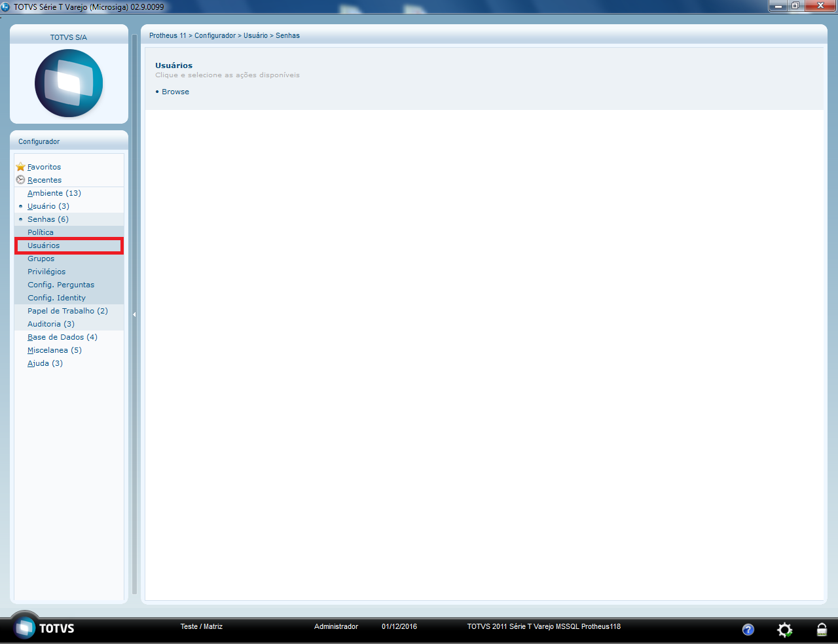Open the Favoritos star icon
The width and height of the screenshot is (838, 644).
pos(20,167)
